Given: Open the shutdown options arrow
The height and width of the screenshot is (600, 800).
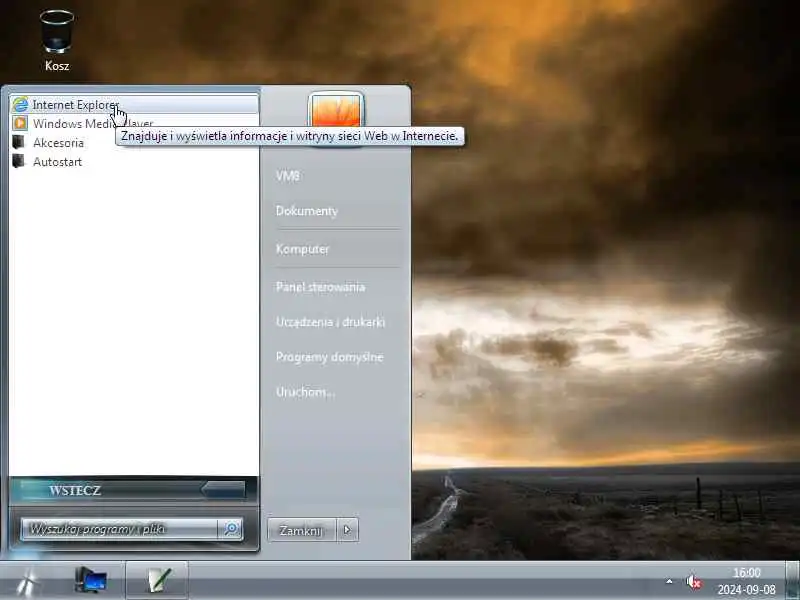Looking at the screenshot, I should pyautogui.click(x=347, y=530).
